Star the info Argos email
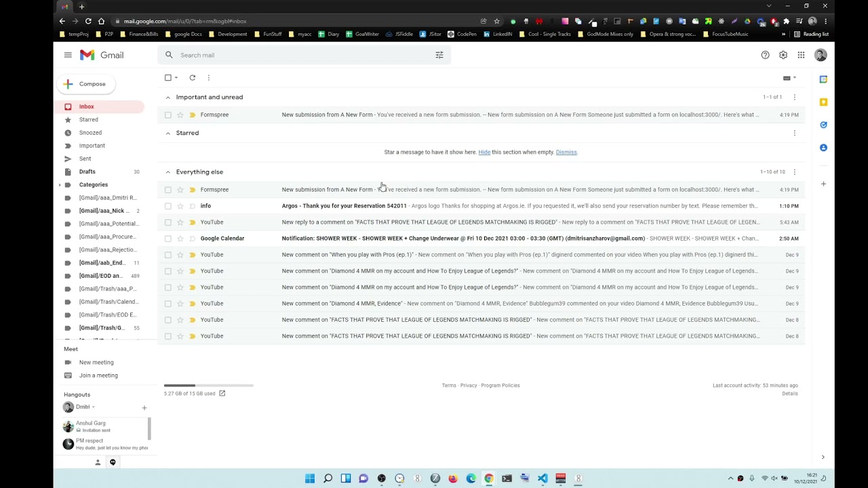868x488 pixels. coord(180,206)
